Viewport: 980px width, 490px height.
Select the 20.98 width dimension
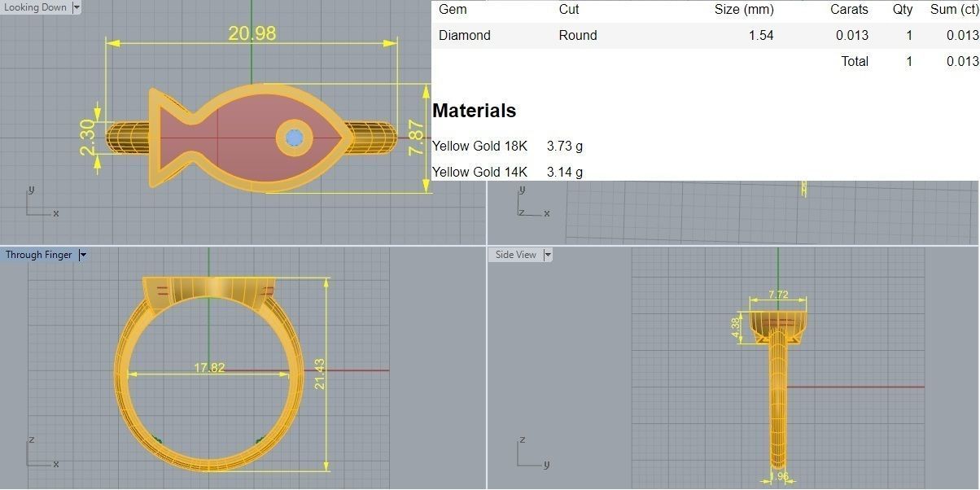pos(252,33)
